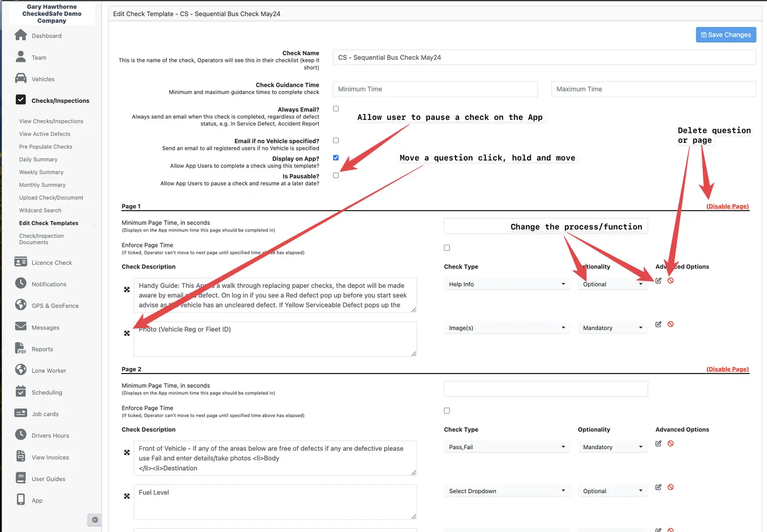Delete the Front of Vehicle question
767x532 pixels.
[x=670, y=444]
